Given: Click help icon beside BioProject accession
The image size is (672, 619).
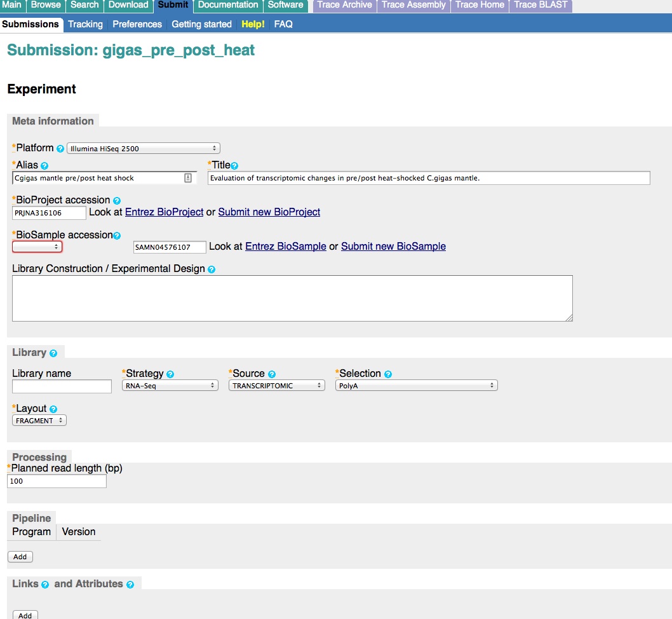Looking at the screenshot, I should tap(117, 201).
